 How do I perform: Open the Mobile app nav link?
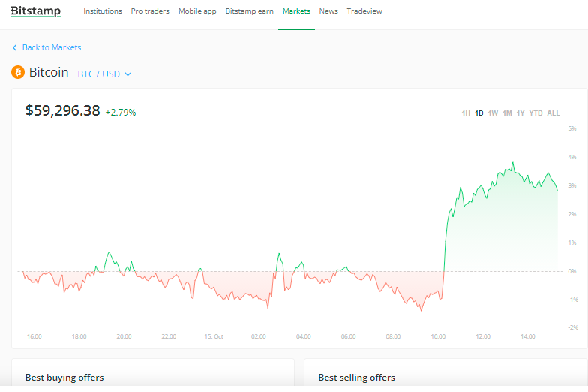(197, 11)
